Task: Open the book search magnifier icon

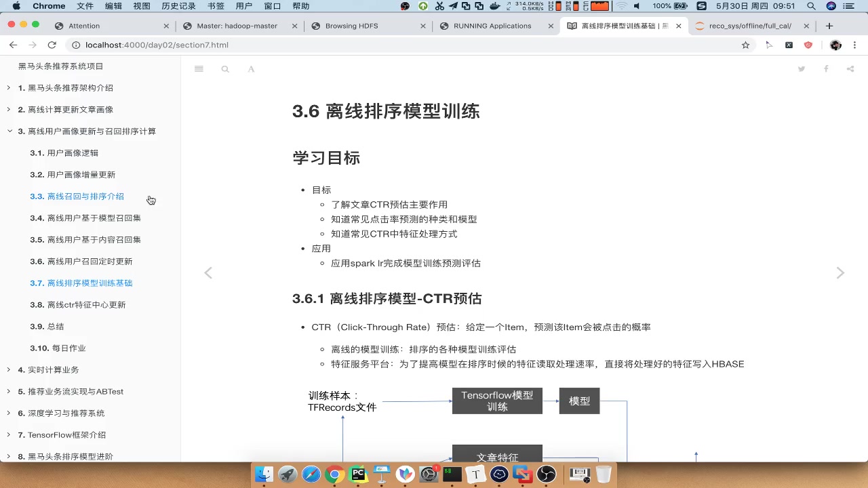Action: click(x=225, y=69)
